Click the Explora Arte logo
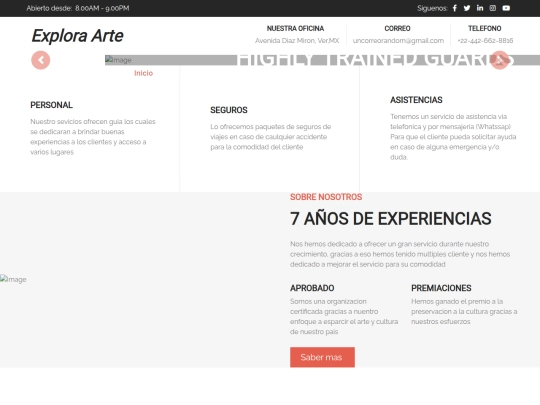540x405 pixels. click(x=77, y=36)
